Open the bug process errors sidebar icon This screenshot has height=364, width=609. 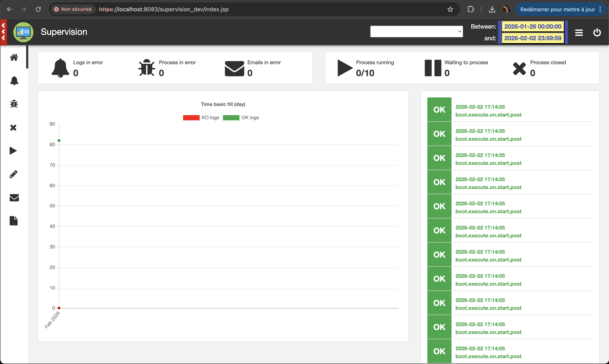[x=14, y=104]
